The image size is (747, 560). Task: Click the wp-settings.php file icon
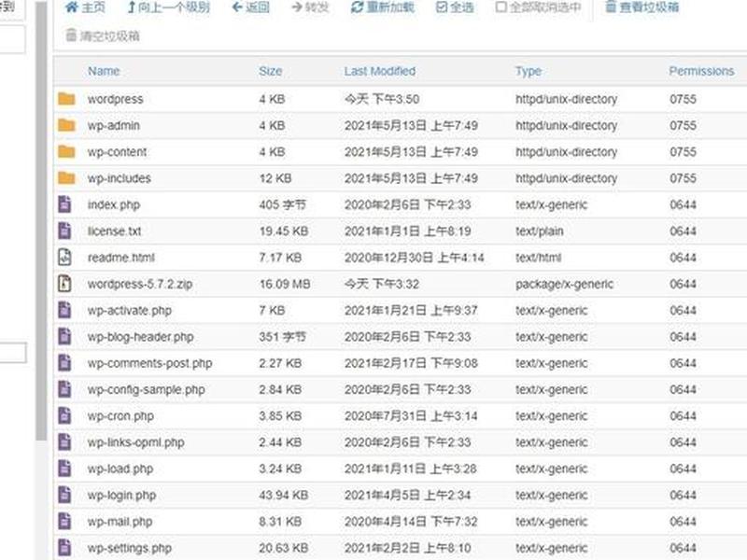tap(64, 548)
